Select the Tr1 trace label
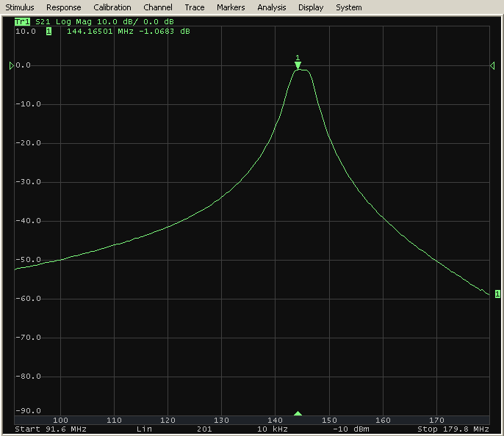Screen dimensions: 504x436 [22, 22]
